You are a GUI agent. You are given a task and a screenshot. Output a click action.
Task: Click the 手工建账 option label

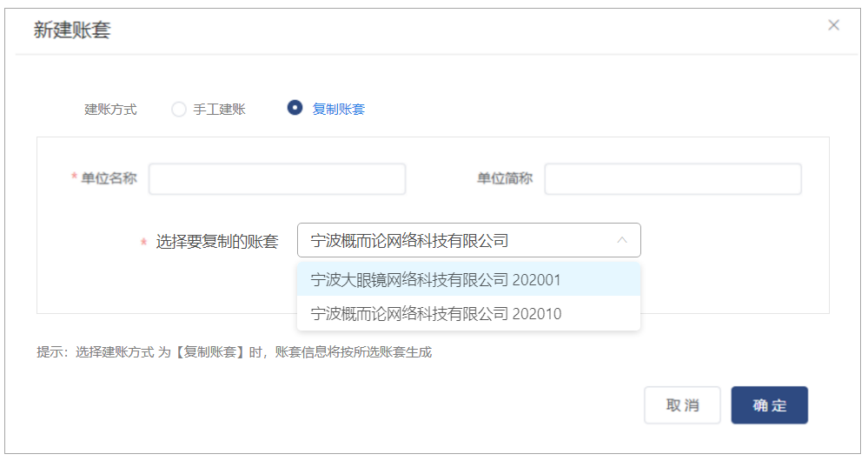(x=219, y=109)
